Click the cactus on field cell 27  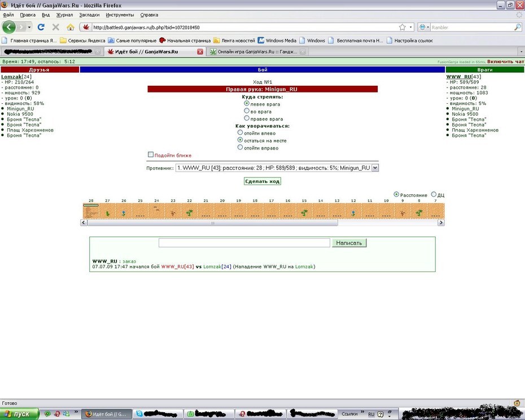107,213
